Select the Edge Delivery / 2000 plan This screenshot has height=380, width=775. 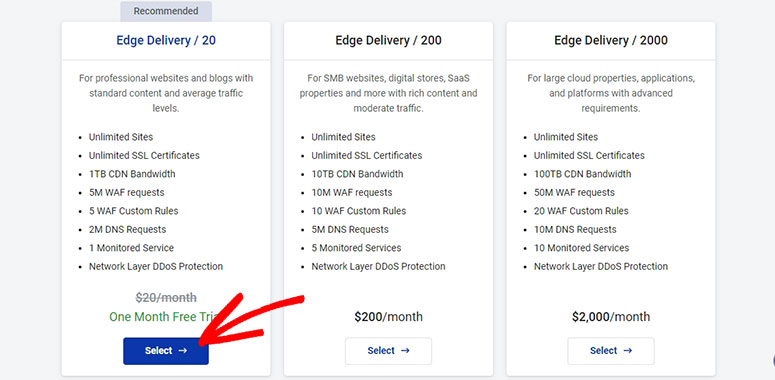[611, 351]
